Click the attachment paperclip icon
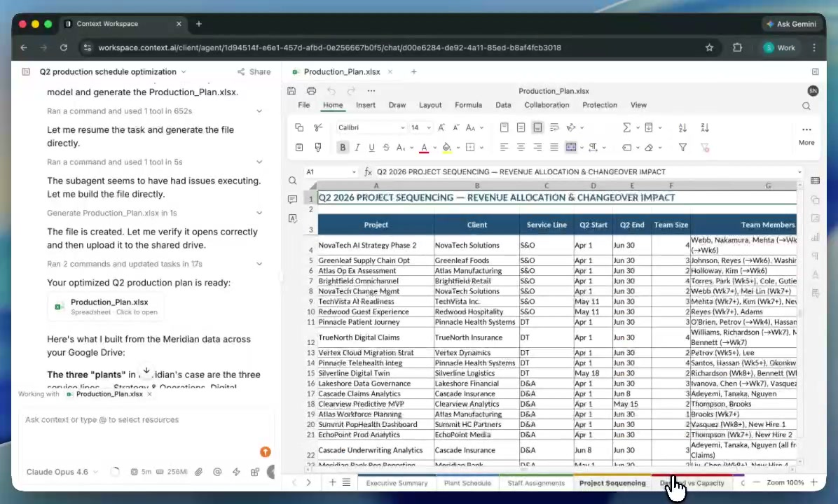Image resolution: width=838 pixels, height=504 pixels. [198, 472]
